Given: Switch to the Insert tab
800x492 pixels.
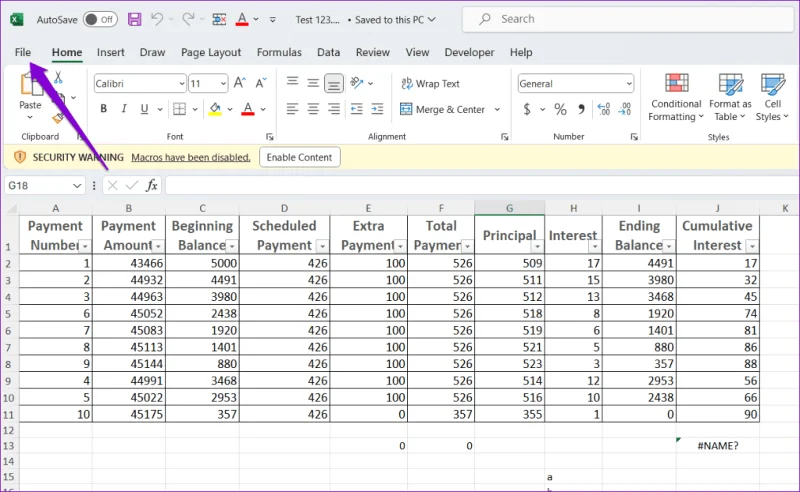Looking at the screenshot, I should tap(111, 52).
